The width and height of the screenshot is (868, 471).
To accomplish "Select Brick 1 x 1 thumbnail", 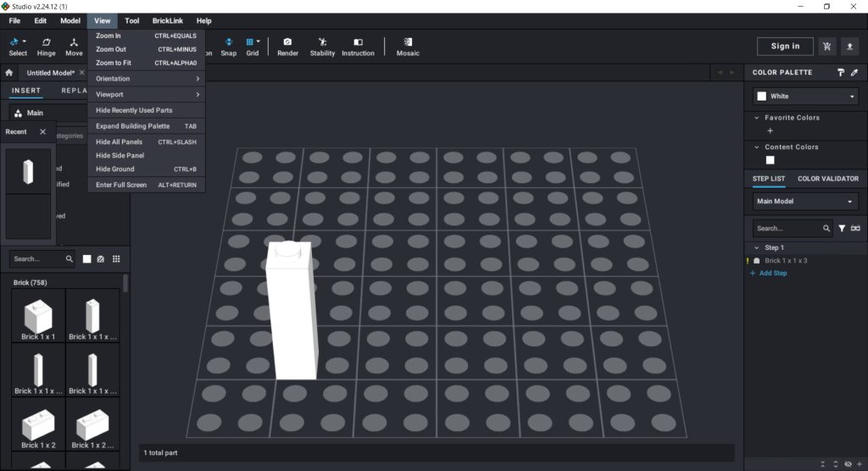I will [x=38, y=316].
